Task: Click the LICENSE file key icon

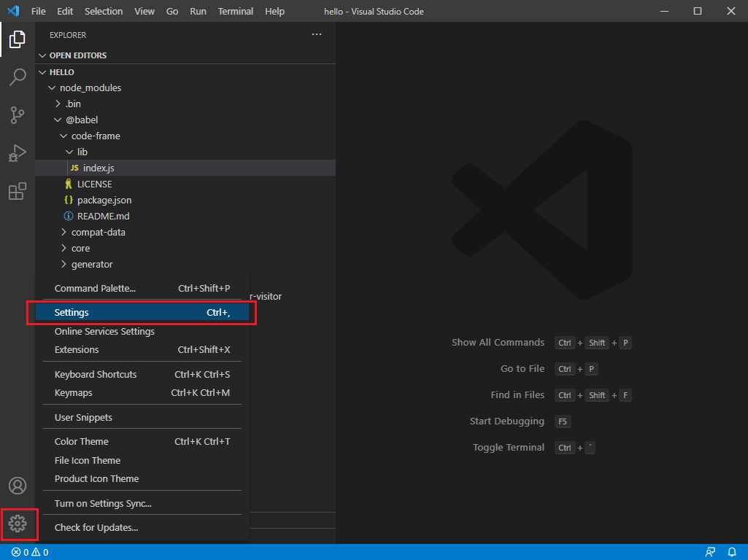Action: coord(68,184)
